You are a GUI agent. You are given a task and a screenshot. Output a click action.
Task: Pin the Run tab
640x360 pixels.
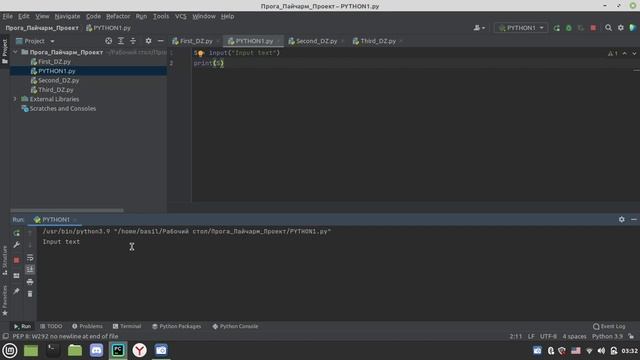click(x=16, y=291)
